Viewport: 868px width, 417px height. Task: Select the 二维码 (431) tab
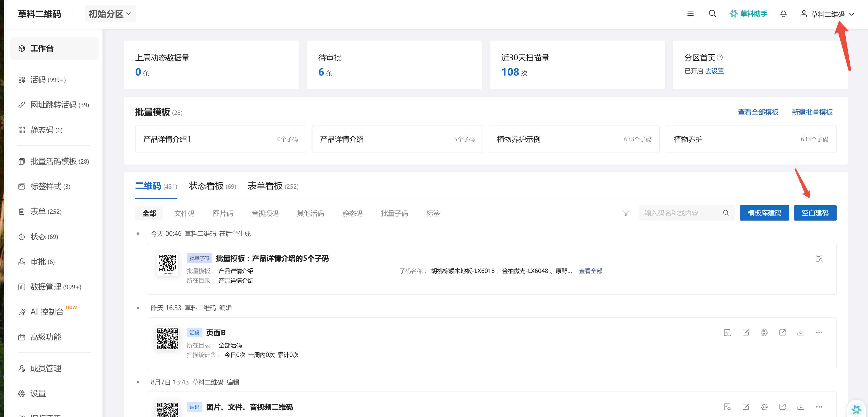click(156, 186)
